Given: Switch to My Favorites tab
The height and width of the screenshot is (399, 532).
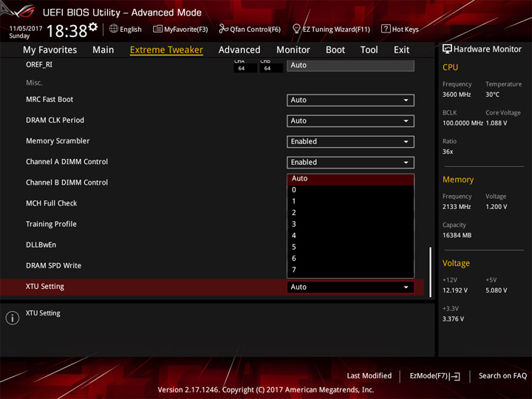Looking at the screenshot, I should click(50, 50).
